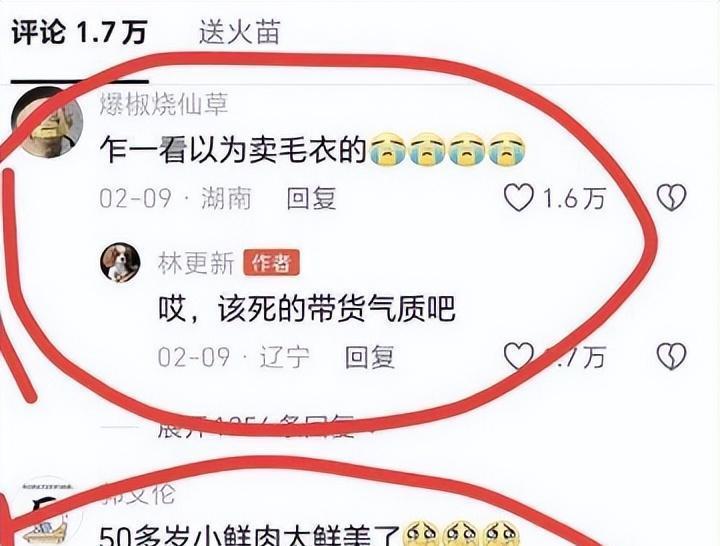This screenshot has width=720, height=546.
Task: Like 林更新's author reply
Action: click(x=519, y=356)
